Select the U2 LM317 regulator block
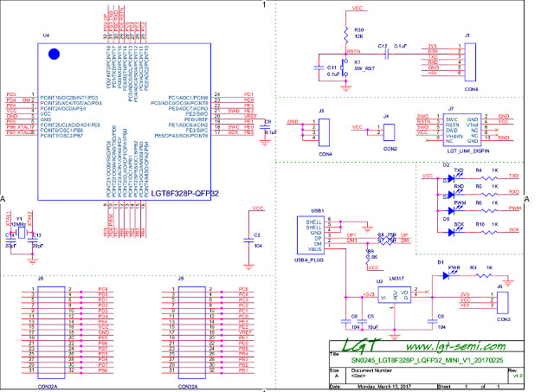The width and height of the screenshot is (554, 392). pyautogui.click(x=395, y=294)
